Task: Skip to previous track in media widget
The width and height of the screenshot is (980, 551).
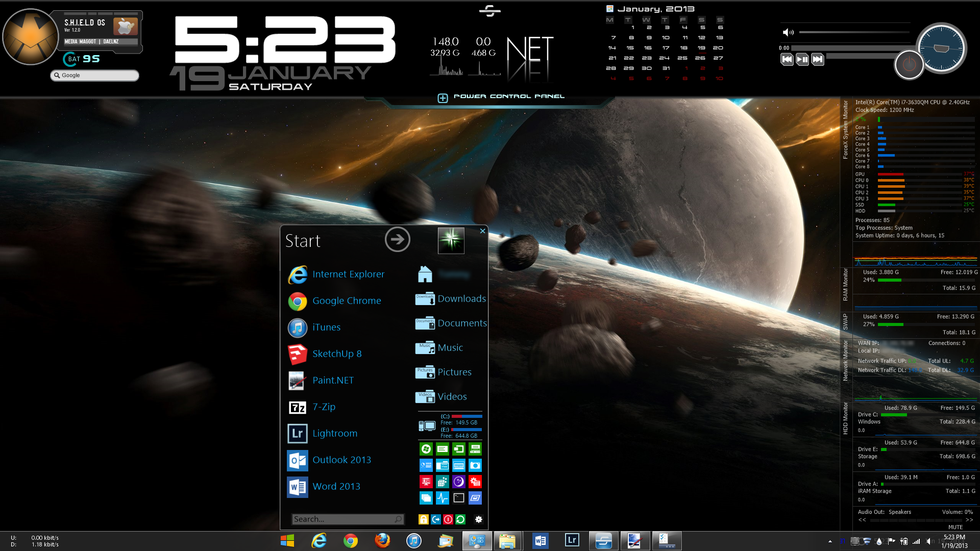Action: [x=787, y=59]
